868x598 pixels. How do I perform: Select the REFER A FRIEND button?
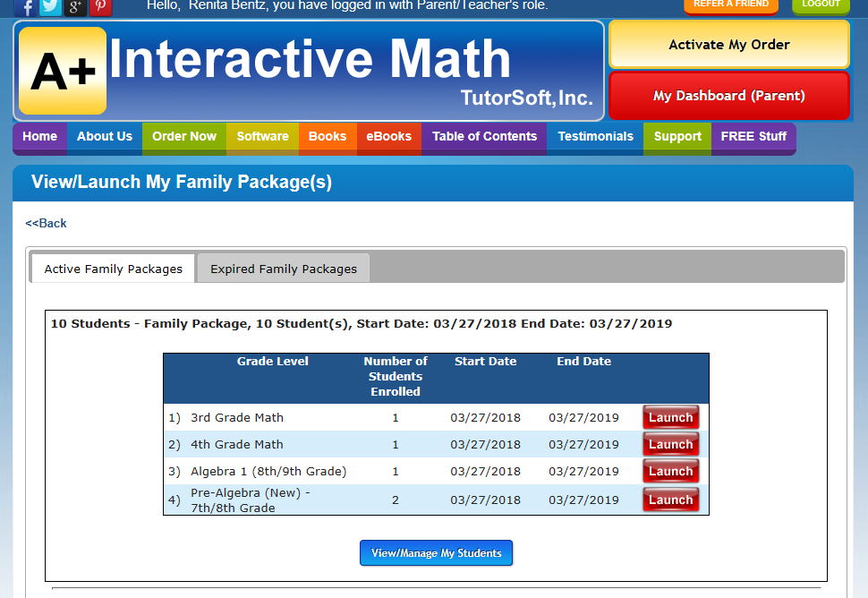click(730, 5)
